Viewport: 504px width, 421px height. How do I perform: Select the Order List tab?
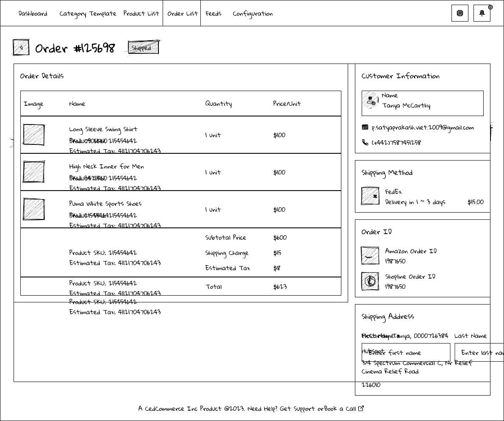182,14
